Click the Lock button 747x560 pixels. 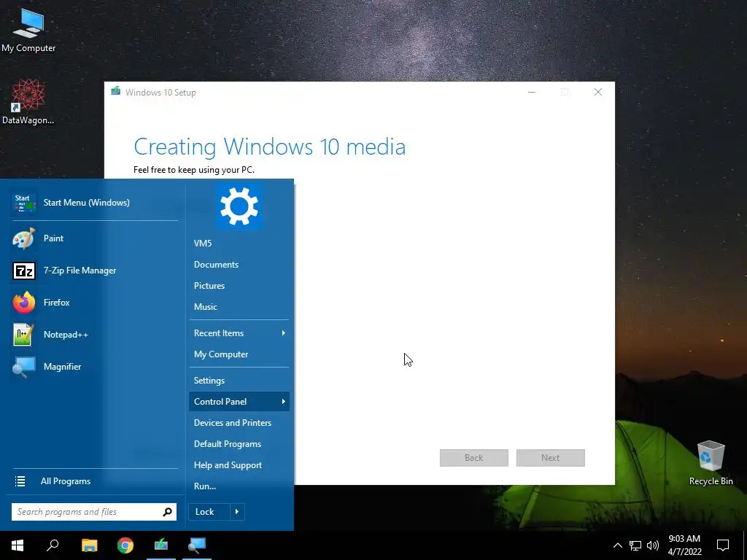point(209,512)
